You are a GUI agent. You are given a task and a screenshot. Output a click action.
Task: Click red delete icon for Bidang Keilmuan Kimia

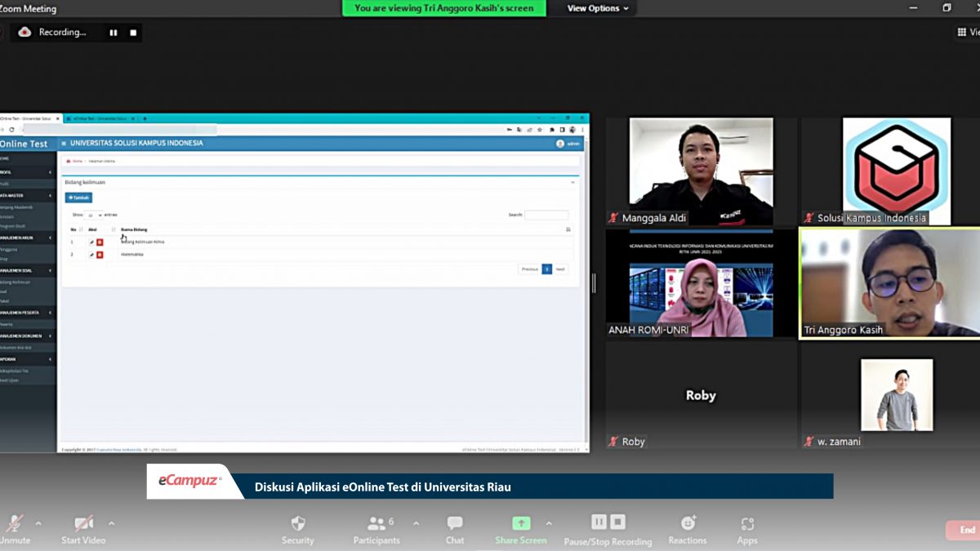click(100, 242)
